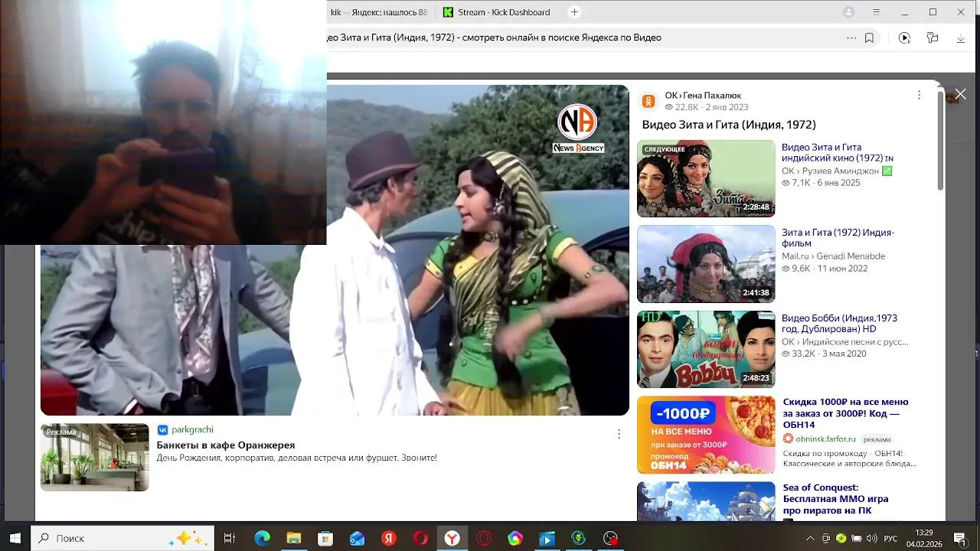Open File Explorer from the taskbar
980x551 pixels.
point(293,538)
